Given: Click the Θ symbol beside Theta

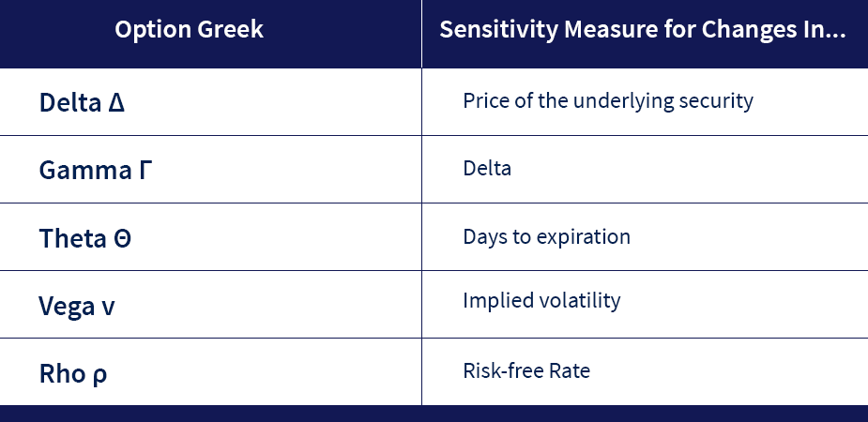Looking at the screenshot, I should tap(122, 238).
